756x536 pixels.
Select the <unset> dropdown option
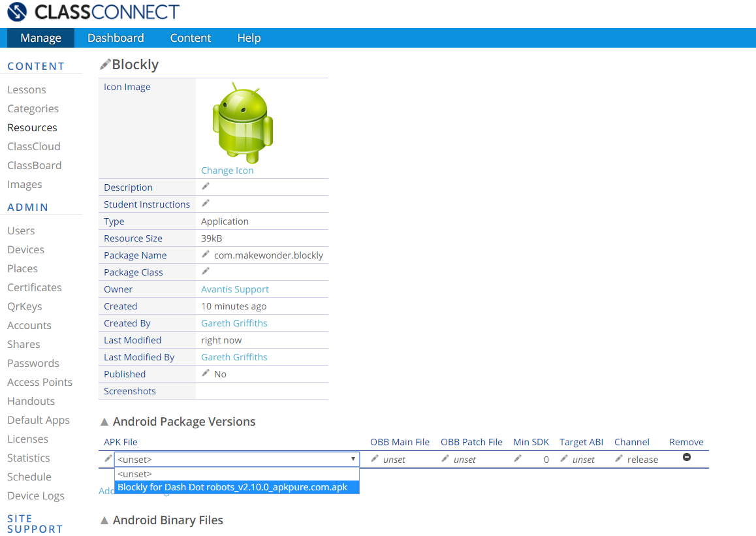click(x=237, y=474)
